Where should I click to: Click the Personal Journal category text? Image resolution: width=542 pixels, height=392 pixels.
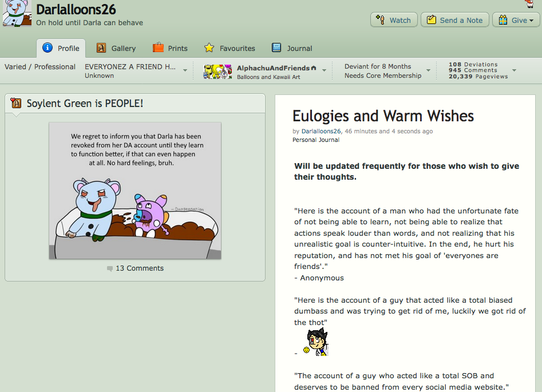coord(315,140)
